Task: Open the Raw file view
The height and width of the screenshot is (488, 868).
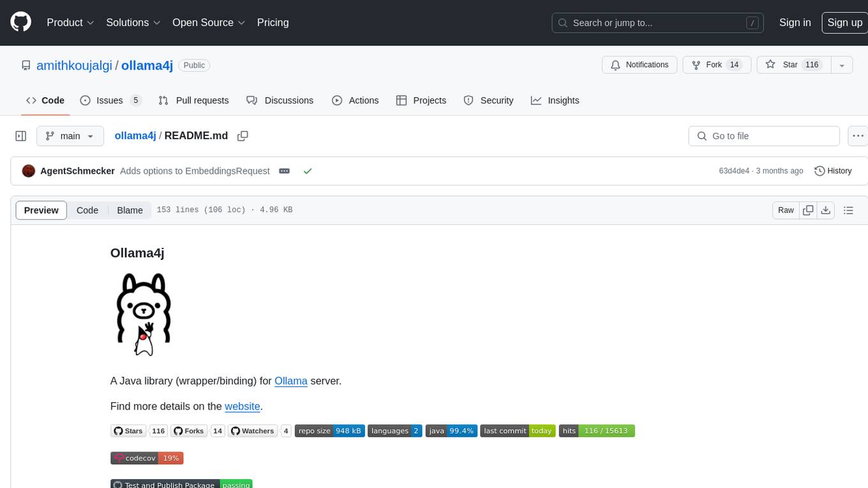Action: point(786,210)
